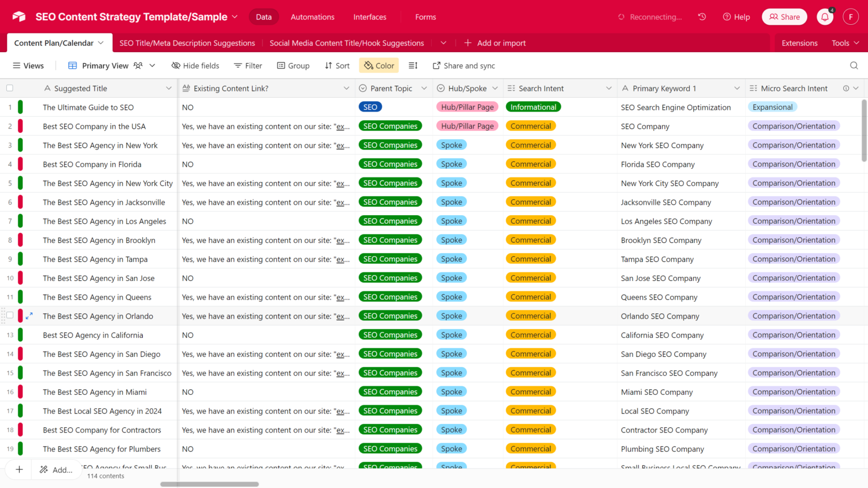The image size is (868, 488).
Task: Click the base history clock icon
Action: tap(702, 17)
